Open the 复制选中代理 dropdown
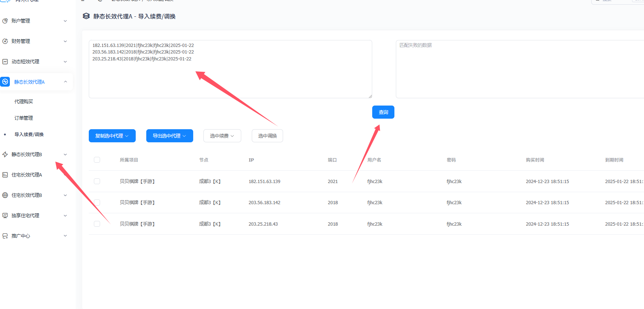Viewport: 644px width, 309px height. click(112, 136)
